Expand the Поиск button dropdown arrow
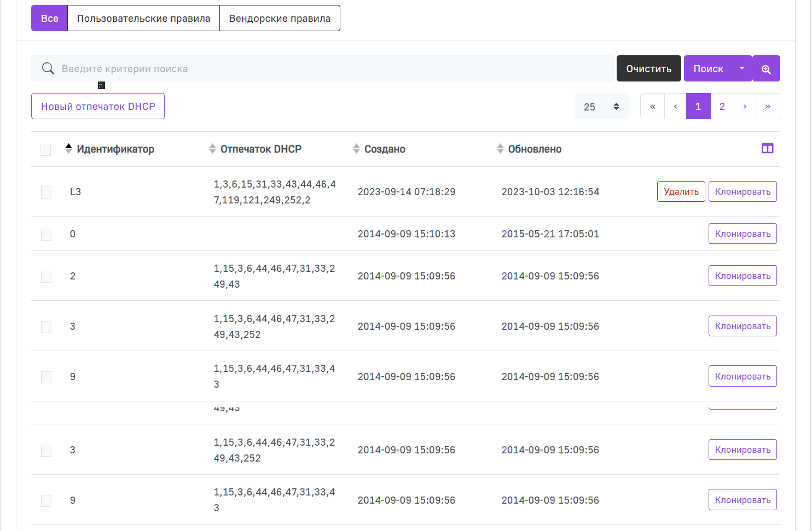The width and height of the screenshot is (812, 531). [742, 68]
